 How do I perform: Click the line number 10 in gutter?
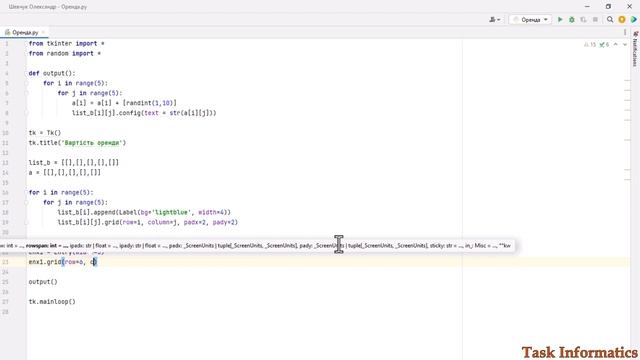click(5, 133)
